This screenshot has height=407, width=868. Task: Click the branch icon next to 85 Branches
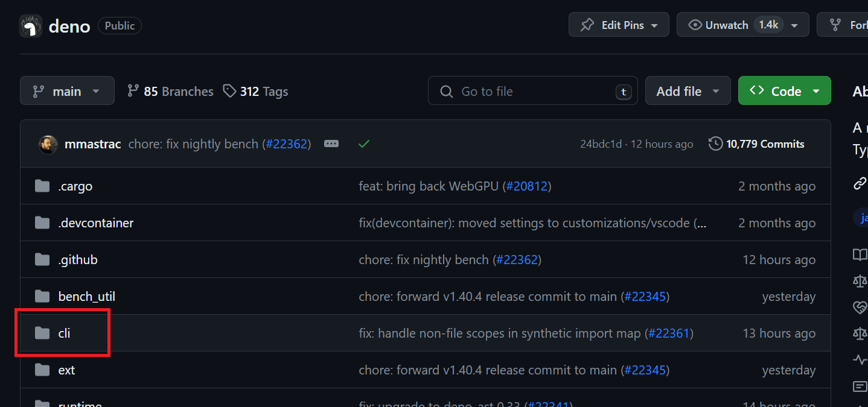(133, 90)
